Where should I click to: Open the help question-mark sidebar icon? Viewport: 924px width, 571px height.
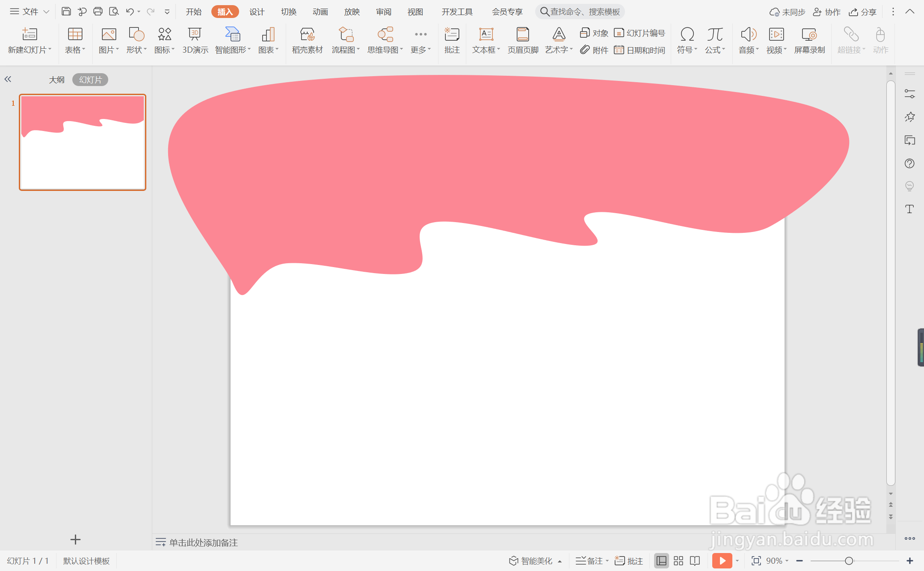coord(910,163)
